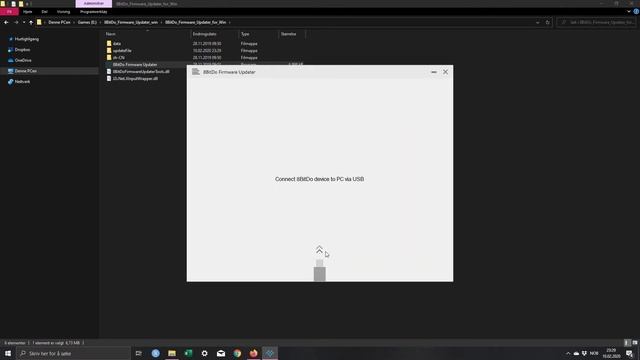640x360 pixels.
Task: Click the Windows Start button
Action: pyautogui.click(x=8, y=353)
